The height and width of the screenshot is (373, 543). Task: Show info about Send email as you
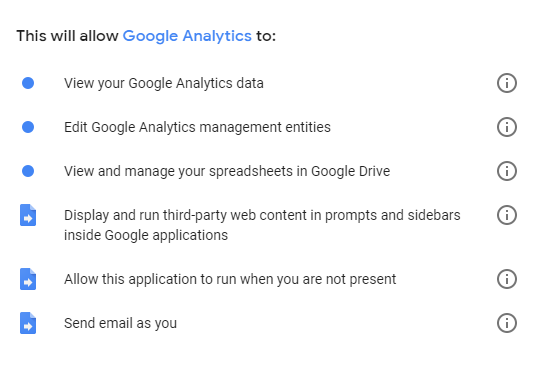click(507, 323)
